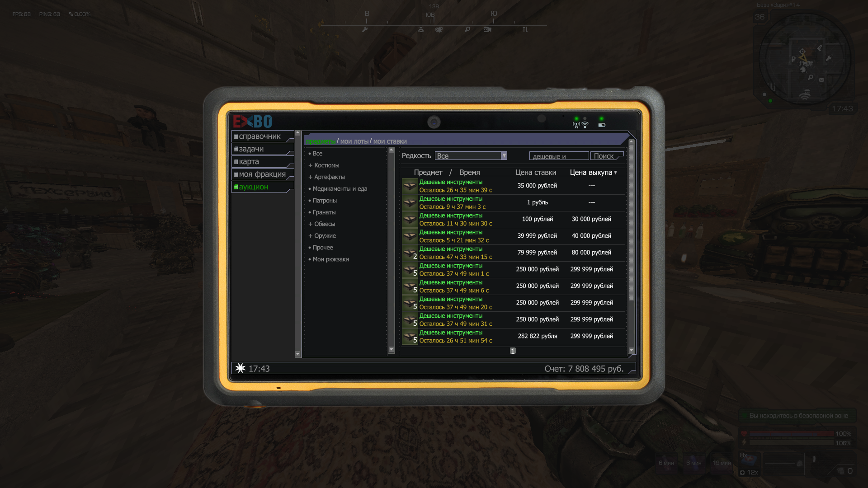868x488 pixels.
Task: Open the справочник menu section
Action: coord(262,136)
